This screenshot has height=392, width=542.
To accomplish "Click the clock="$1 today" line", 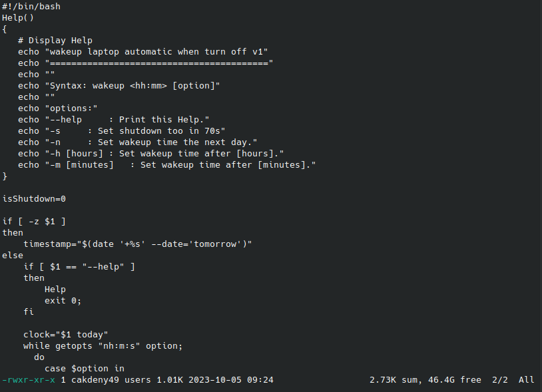I will click(x=65, y=334).
